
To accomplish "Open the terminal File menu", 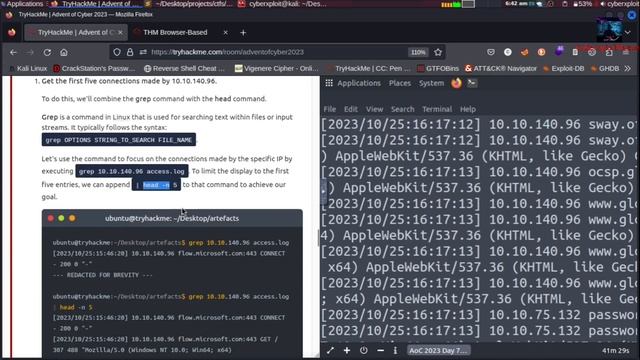I will click(x=330, y=109).
